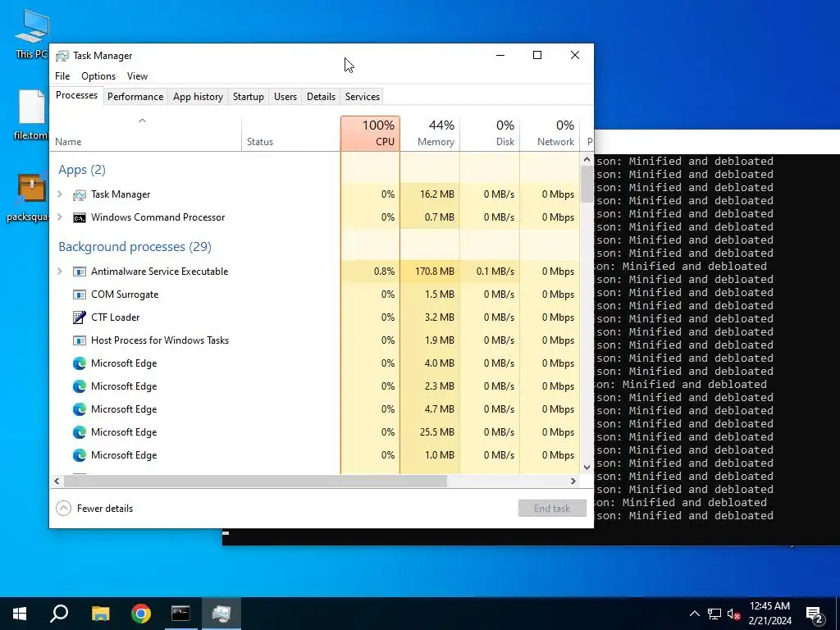Open the muted volume tray icon
The height and width of the screenshot is (630, 840).
pos(733,614)
